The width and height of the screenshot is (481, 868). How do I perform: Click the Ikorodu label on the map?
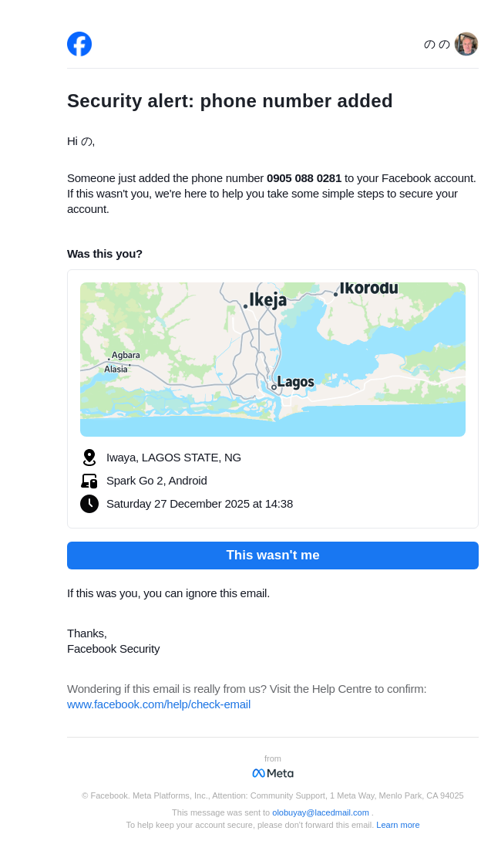pyautogui.click(x=368, y=288)
